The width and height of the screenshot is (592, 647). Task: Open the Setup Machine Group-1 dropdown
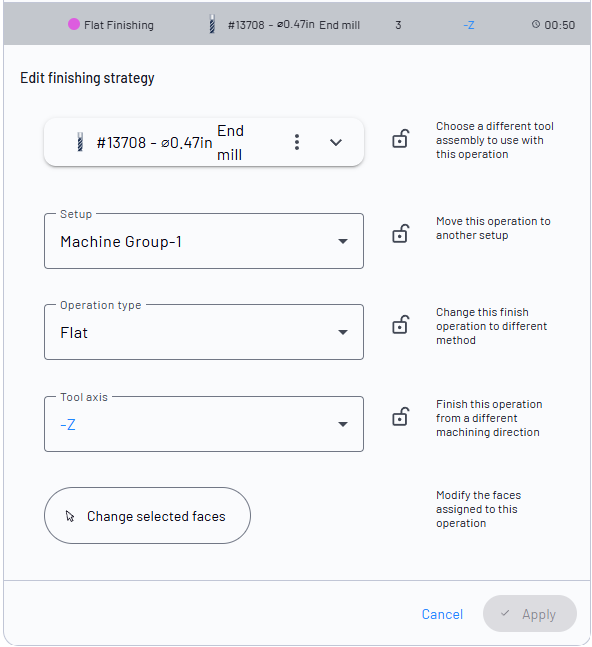204,241
